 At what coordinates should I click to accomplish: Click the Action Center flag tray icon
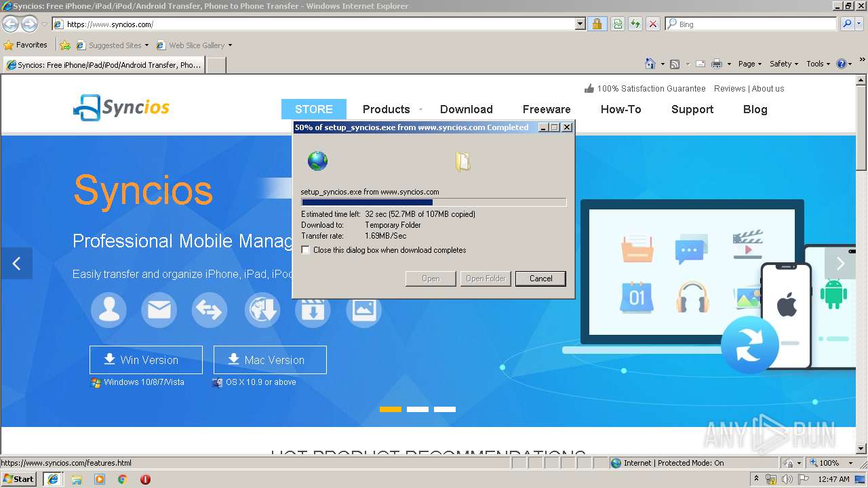pos(804,479)
